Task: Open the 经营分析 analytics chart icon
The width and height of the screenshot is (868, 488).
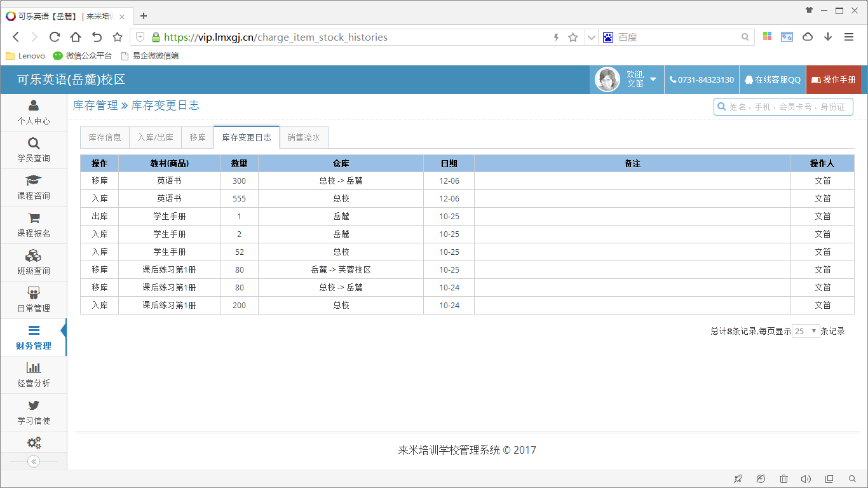Action: click(x=33, y=374)
